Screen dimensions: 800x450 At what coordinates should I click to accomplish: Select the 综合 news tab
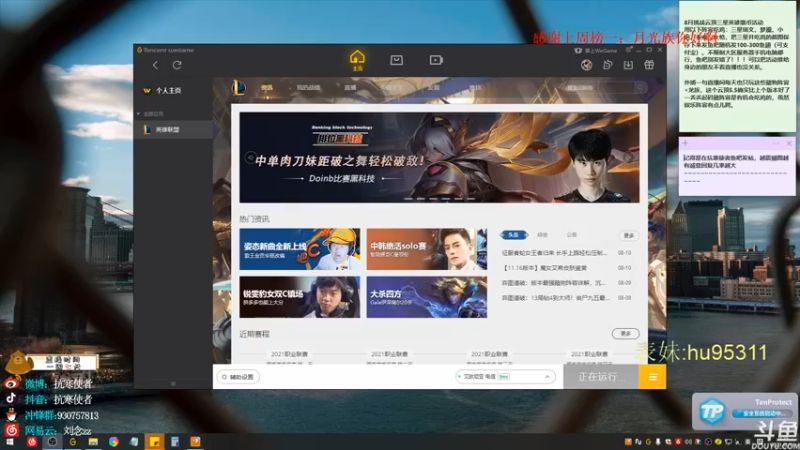pyautogui.click(x=542, y=235)
